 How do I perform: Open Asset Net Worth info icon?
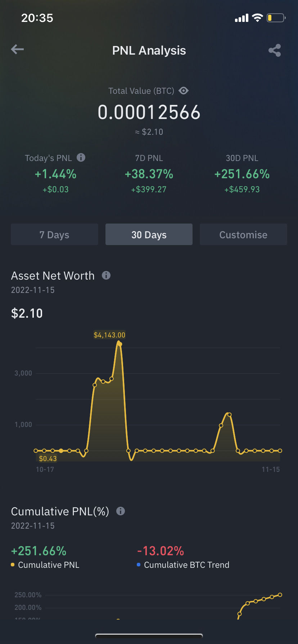pos(106,275)
